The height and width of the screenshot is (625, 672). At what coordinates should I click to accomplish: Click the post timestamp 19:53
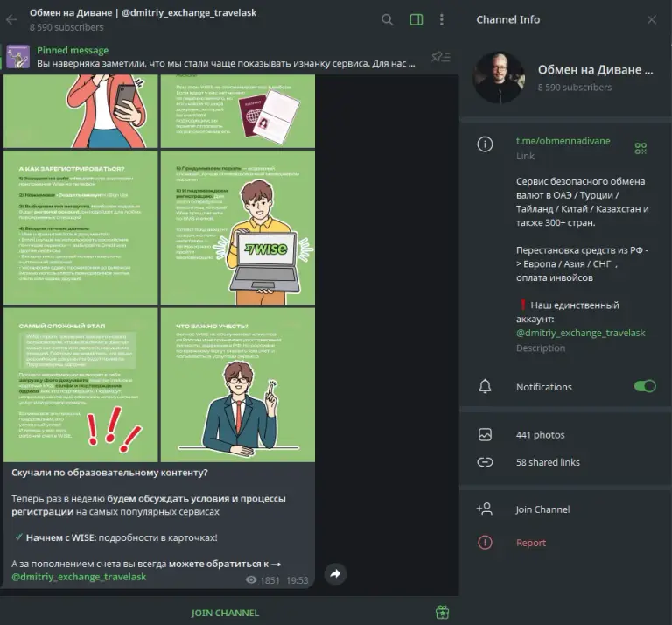pyautogui.click(x=297, y=580)
